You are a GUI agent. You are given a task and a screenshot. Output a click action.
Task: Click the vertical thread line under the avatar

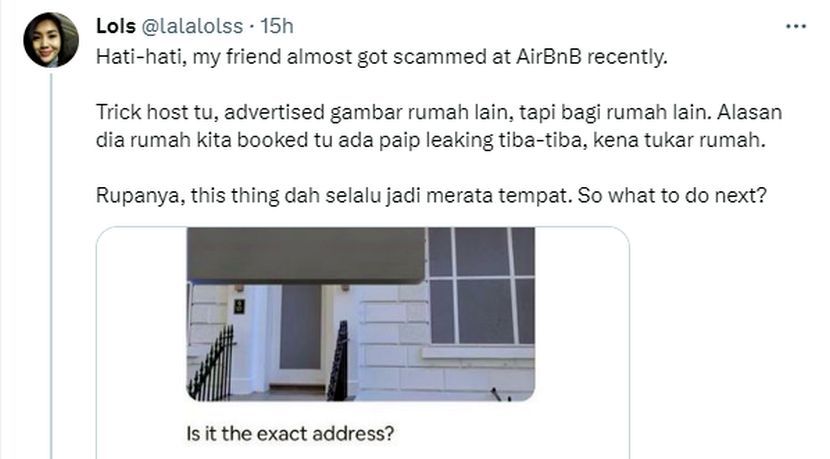(51, 266)
